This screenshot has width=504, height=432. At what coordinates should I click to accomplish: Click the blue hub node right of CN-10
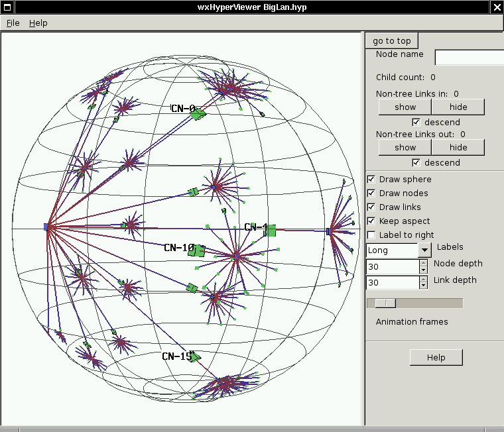(x=236, y=256)
